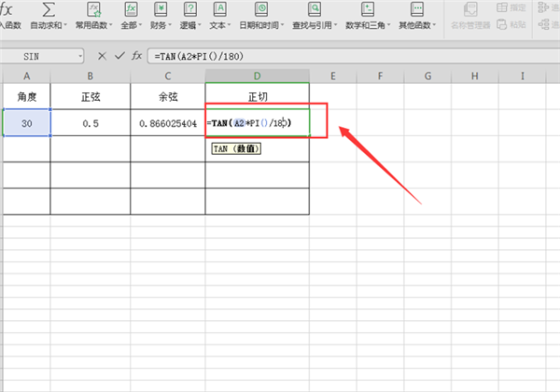
Task: Open the 查找与引用 lookup functions icon
Action: [315, 9]
